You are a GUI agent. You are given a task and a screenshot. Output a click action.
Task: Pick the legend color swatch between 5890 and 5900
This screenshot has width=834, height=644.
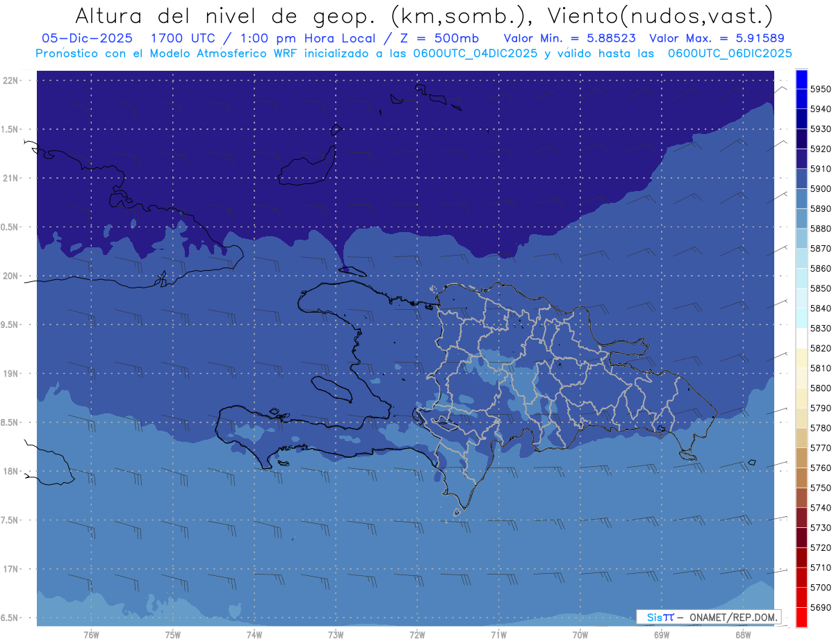point(801,199)
